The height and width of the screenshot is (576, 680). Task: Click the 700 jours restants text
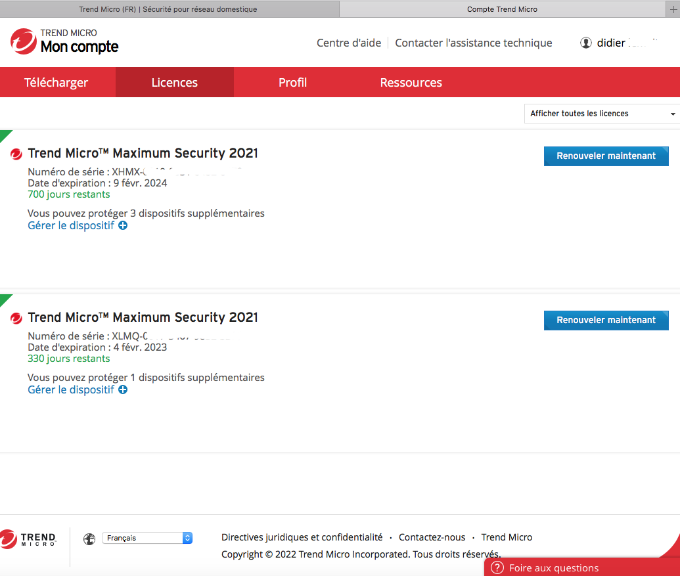[x=69, y=194]
